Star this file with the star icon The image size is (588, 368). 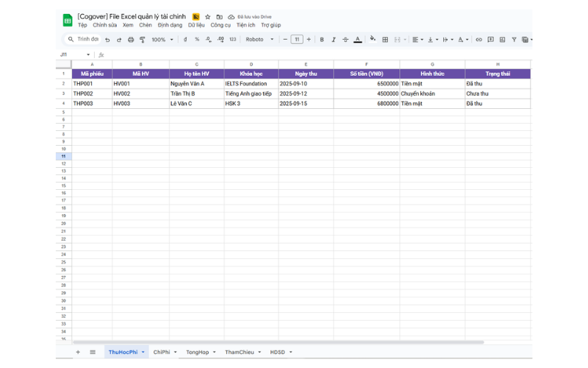tap(208, 16)
